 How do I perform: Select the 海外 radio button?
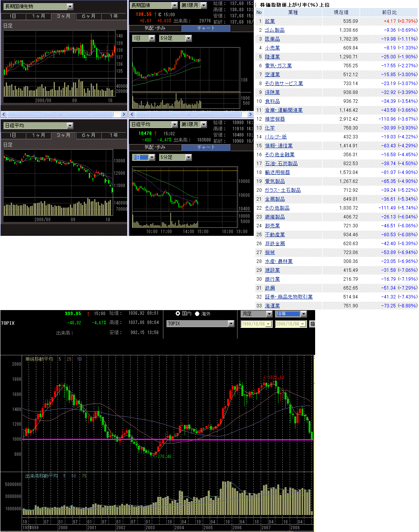point(197,314)
